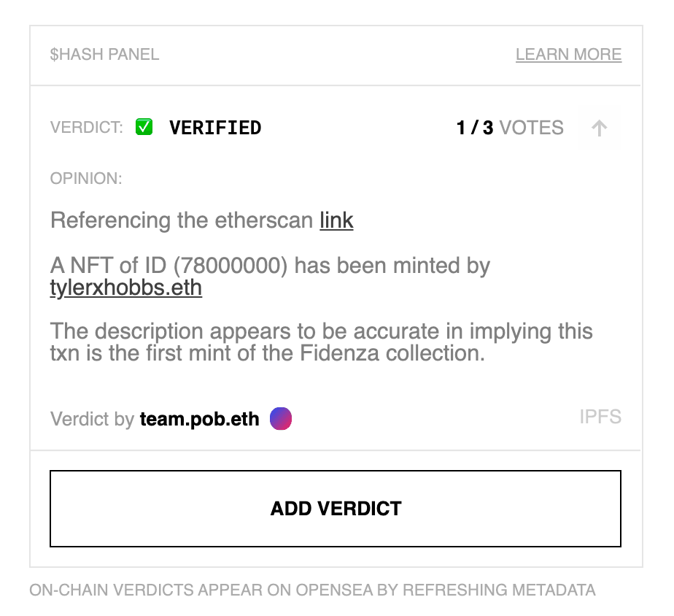674x616 pixels.
Task: Click the Fidenza collection description paragraph
Action: [x=322, y=342]
